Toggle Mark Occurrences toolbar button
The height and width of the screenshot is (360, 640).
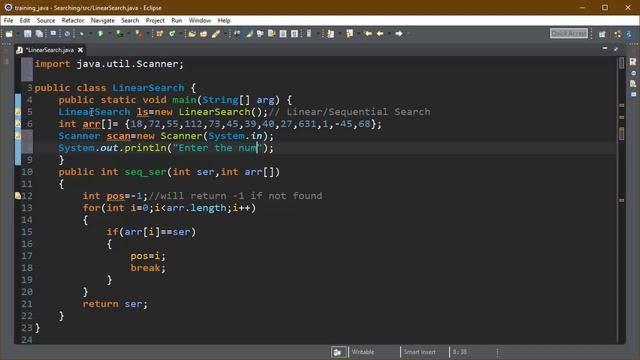point(249,33)
